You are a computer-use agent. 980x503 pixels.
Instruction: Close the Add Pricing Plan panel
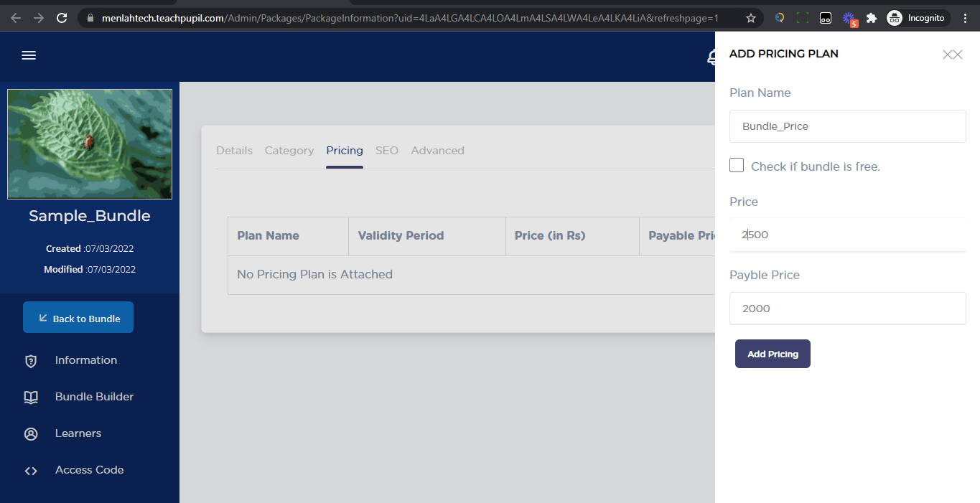pyautogui.click(x=952, y=55)
